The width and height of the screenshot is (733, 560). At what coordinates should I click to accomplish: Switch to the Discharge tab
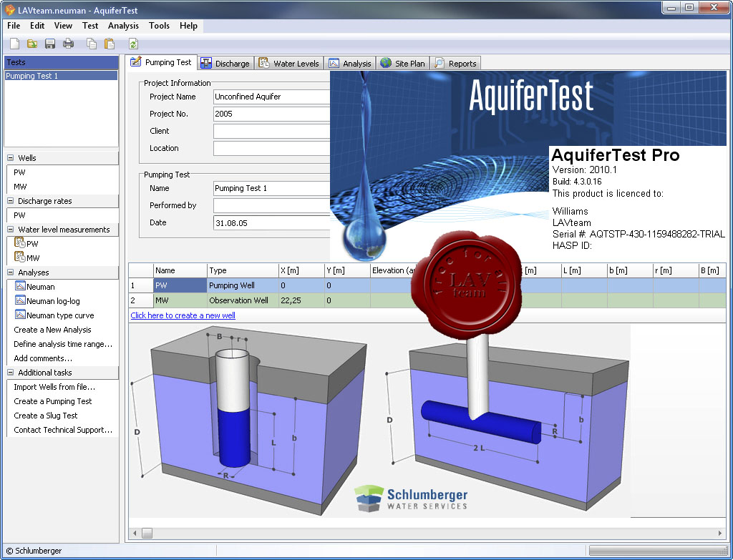225,64
